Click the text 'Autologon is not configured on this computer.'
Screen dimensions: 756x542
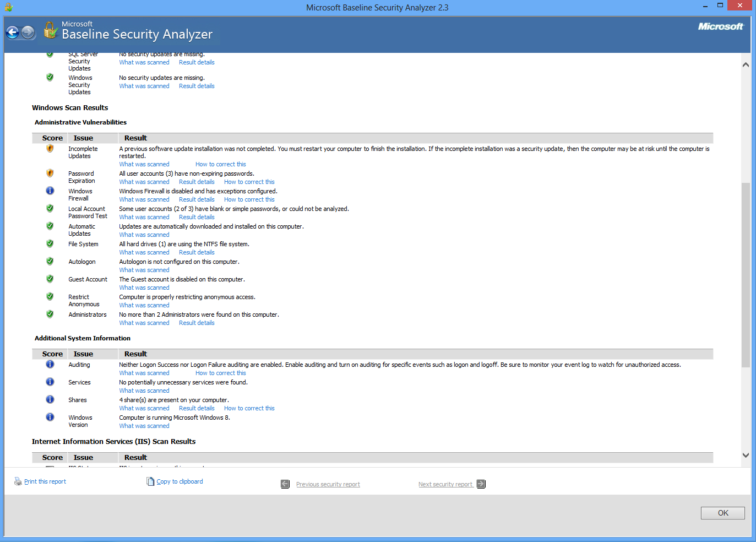click(180, 262)
